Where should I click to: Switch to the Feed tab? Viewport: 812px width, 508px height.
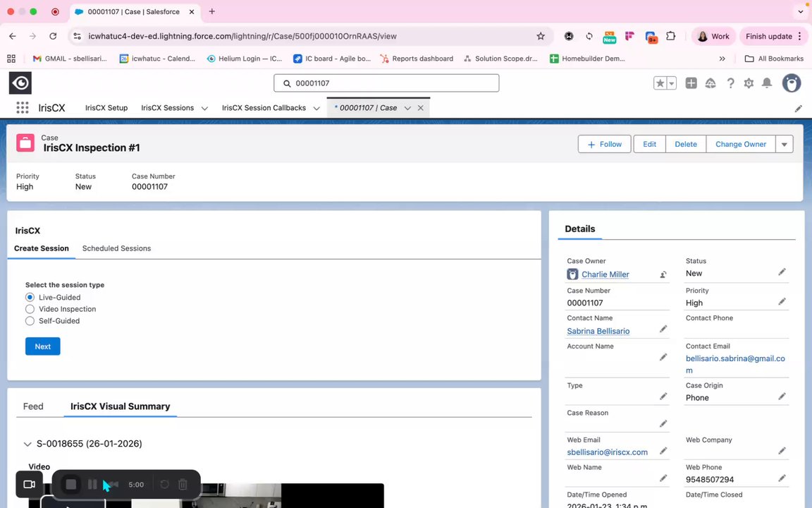coord(33,406)
